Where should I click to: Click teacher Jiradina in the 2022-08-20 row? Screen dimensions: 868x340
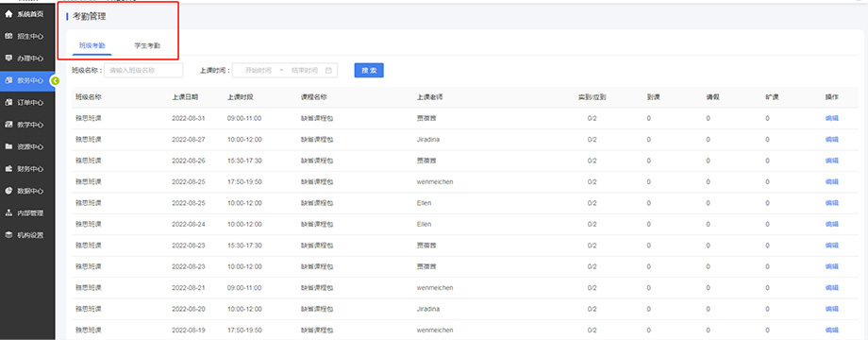428,309
